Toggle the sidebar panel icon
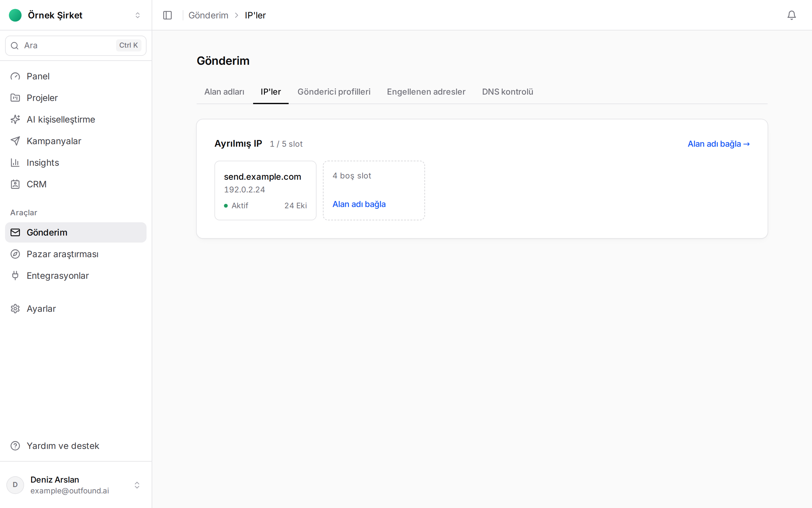Screen dimensions: 812x508 (x=167, y=15)
